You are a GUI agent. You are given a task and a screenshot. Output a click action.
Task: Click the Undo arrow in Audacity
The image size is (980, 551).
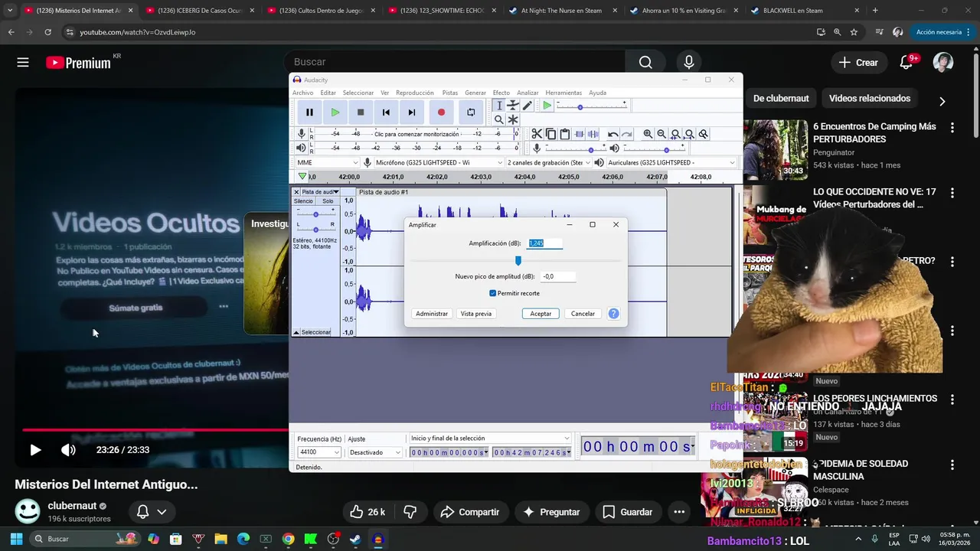coord(612,134)
